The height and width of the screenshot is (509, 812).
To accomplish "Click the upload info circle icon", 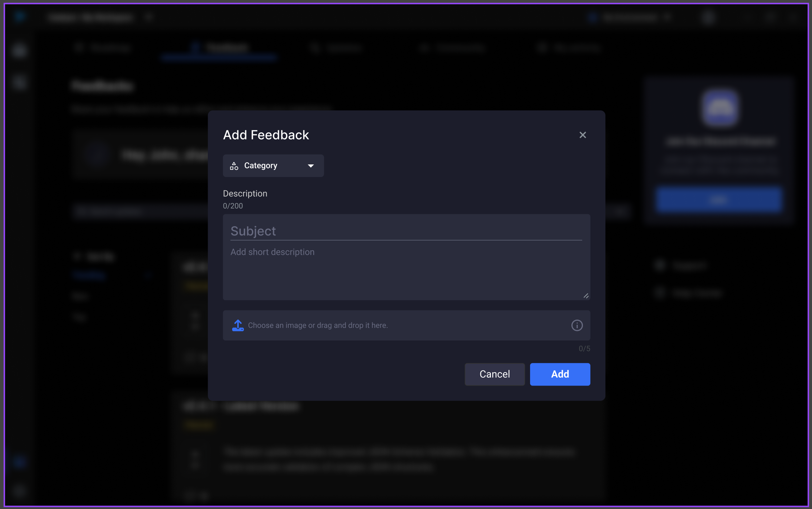I will point(577,325).
